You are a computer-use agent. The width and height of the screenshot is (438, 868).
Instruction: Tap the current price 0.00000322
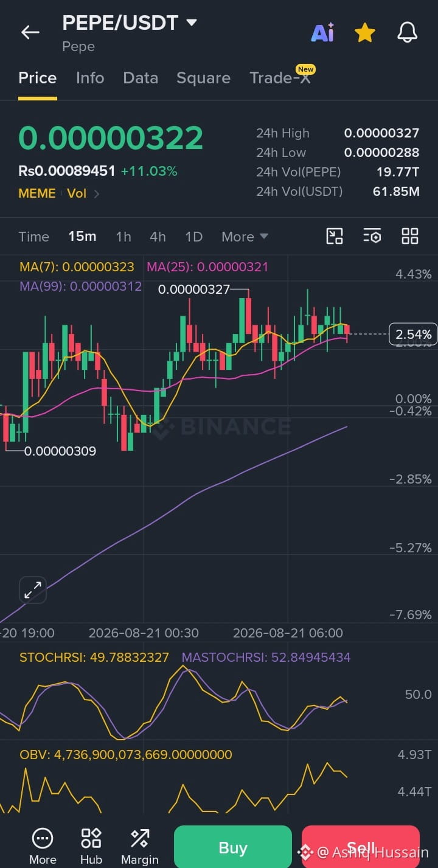[x=111, y=138]
